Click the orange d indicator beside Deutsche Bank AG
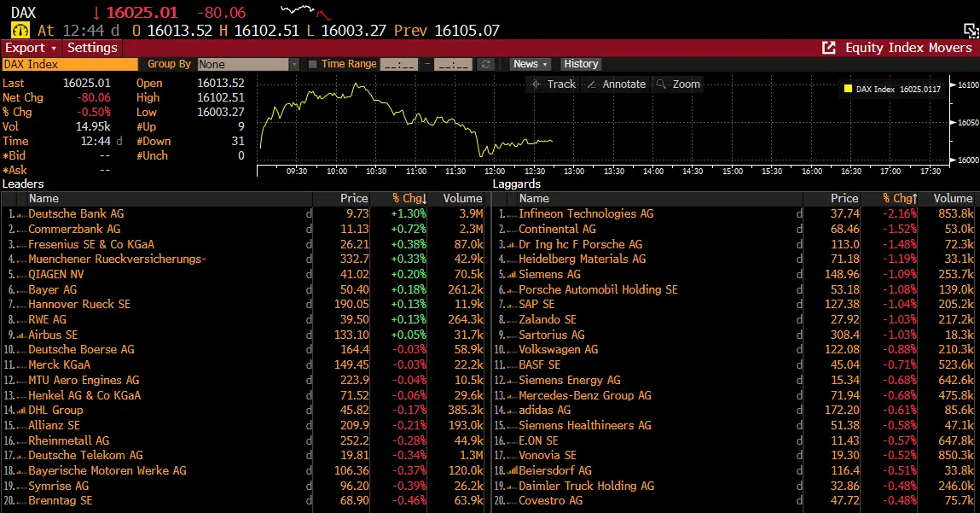Viewport: 980px width, 513px height. tap(309, 214)
